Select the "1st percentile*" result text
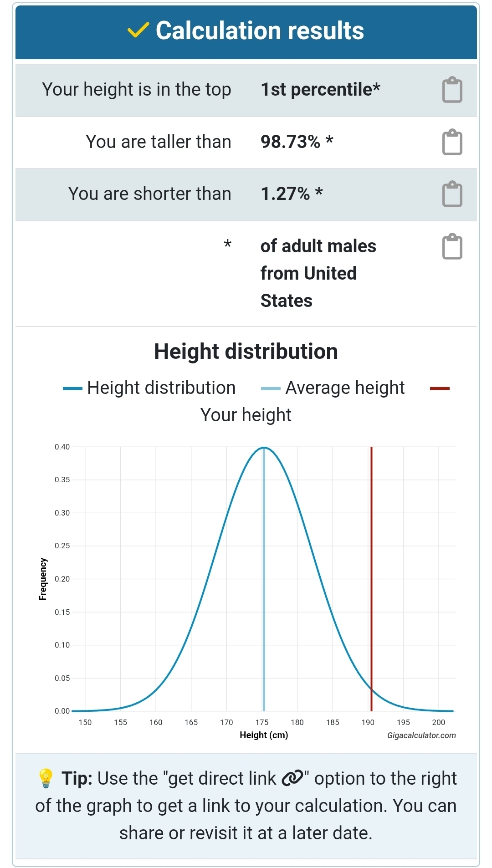 (x=320, y=90)
